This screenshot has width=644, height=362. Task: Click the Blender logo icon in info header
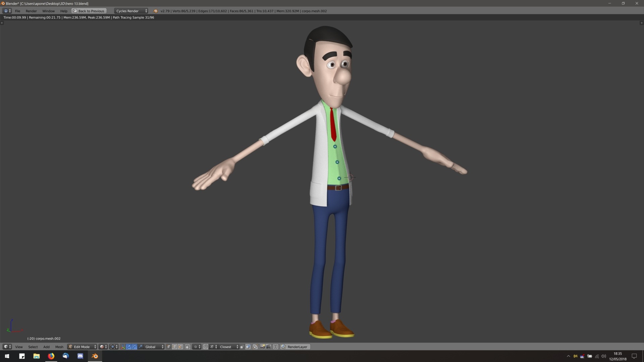(155, 11)
